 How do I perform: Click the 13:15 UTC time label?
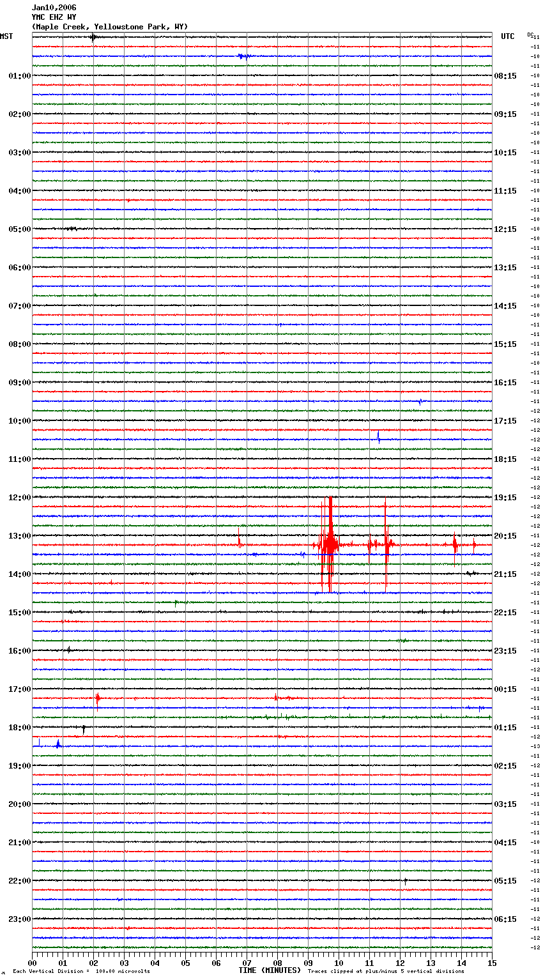tap(505, 268)
